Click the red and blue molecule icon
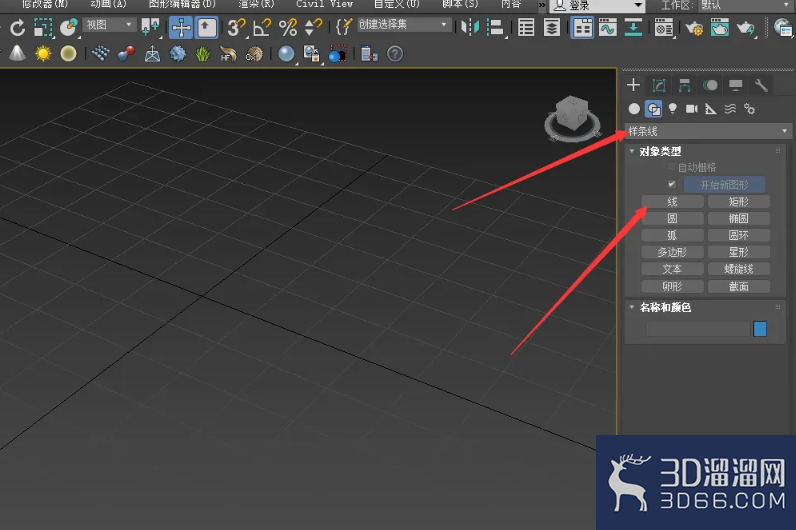 126,53
